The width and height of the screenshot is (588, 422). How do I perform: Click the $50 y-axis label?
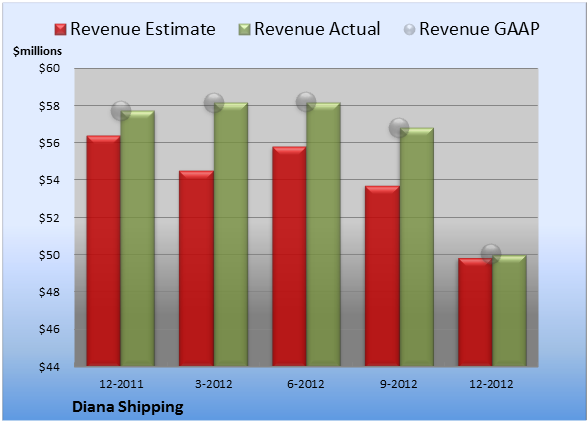pyautogui.click(x=49, y=255)
